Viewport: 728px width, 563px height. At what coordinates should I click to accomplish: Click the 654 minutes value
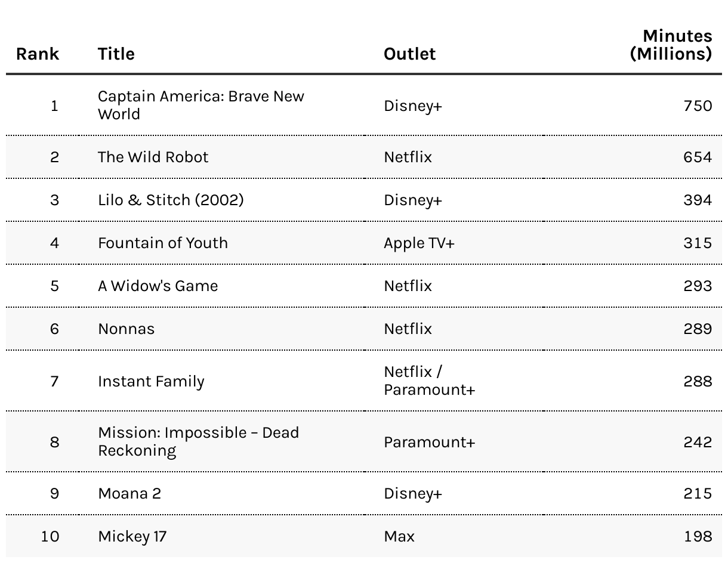tap(698, 157)
